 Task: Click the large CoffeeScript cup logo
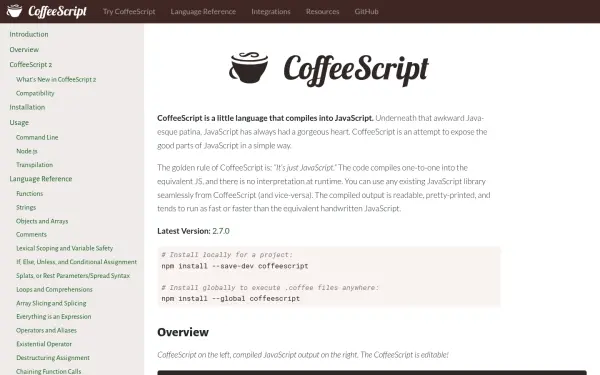pos(249,68)
